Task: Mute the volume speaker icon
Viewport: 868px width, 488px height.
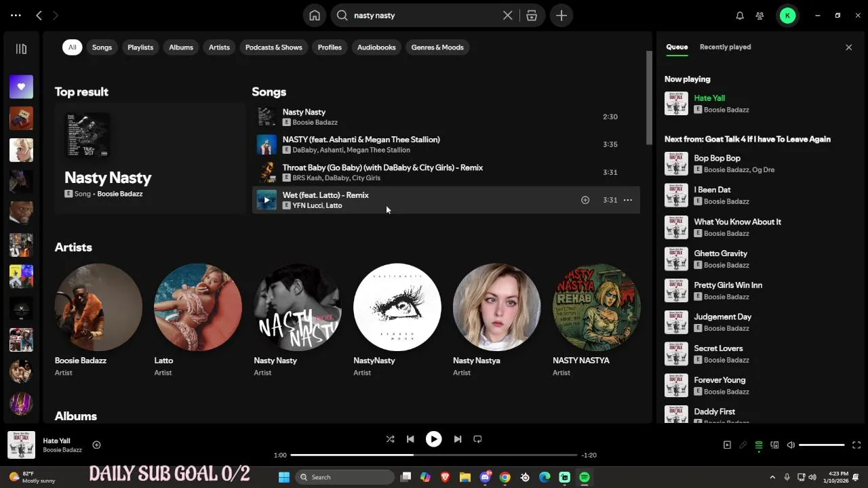Action: coord(791,445)
